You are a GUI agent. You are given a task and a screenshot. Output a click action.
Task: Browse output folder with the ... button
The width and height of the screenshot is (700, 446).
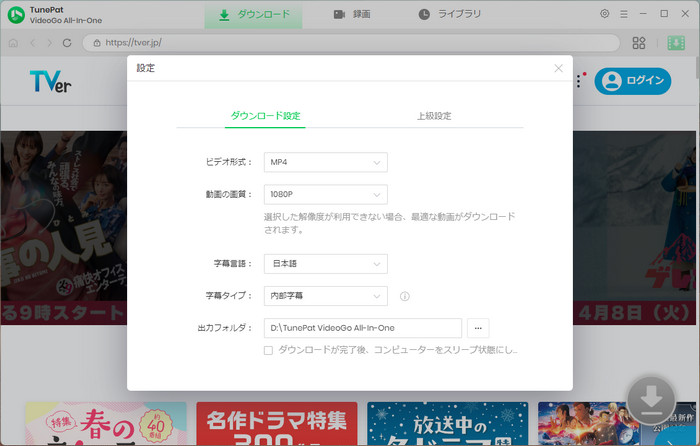[x=478, y=328]
